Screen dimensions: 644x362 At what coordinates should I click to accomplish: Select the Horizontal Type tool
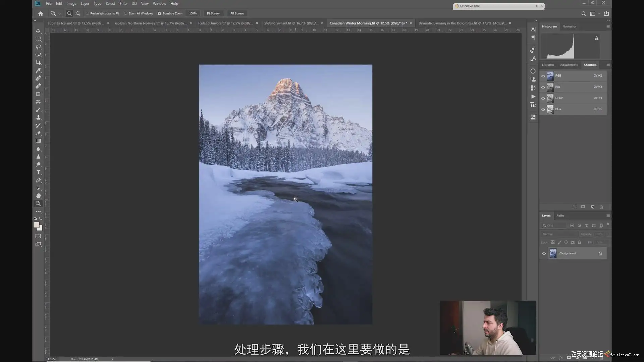(x=38, y=172)
